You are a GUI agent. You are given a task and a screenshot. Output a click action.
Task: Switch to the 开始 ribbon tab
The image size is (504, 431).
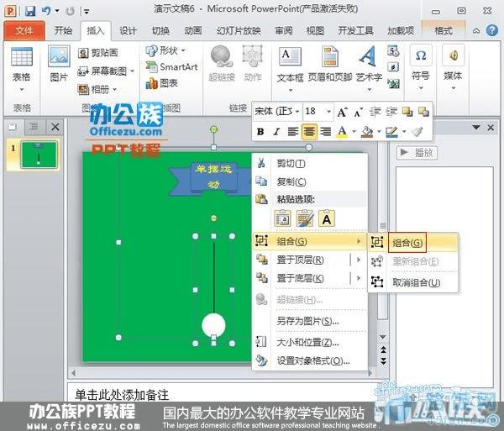[x=63, y=31]
